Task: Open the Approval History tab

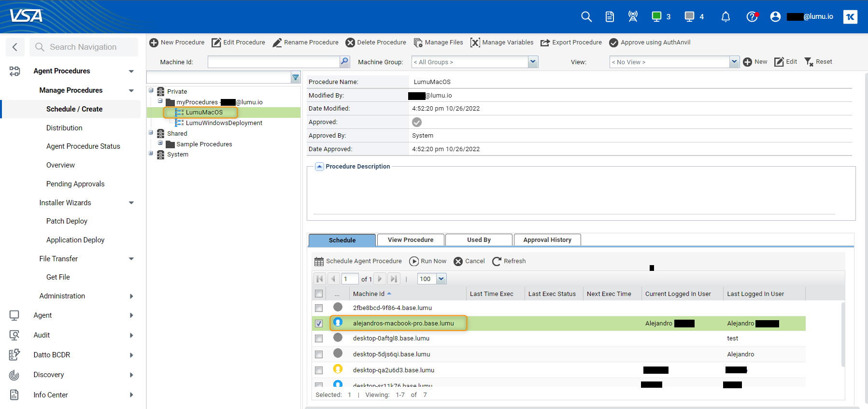Action: point(547,240)
